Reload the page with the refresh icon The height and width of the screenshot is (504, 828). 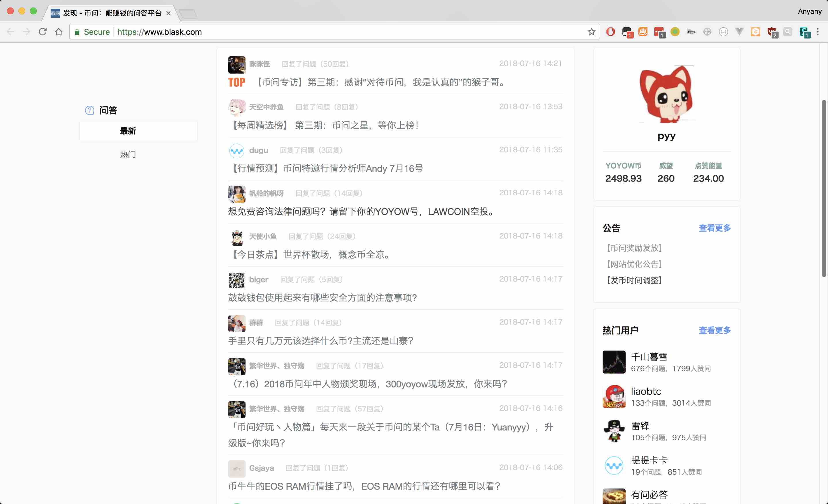pyautogui.click(x=42, y=32)
